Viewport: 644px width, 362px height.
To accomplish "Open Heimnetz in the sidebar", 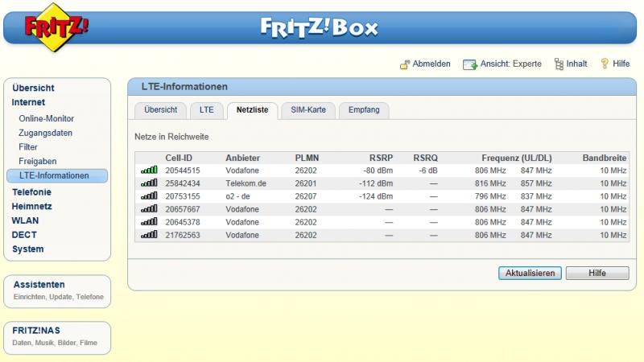I will (31, 207).
